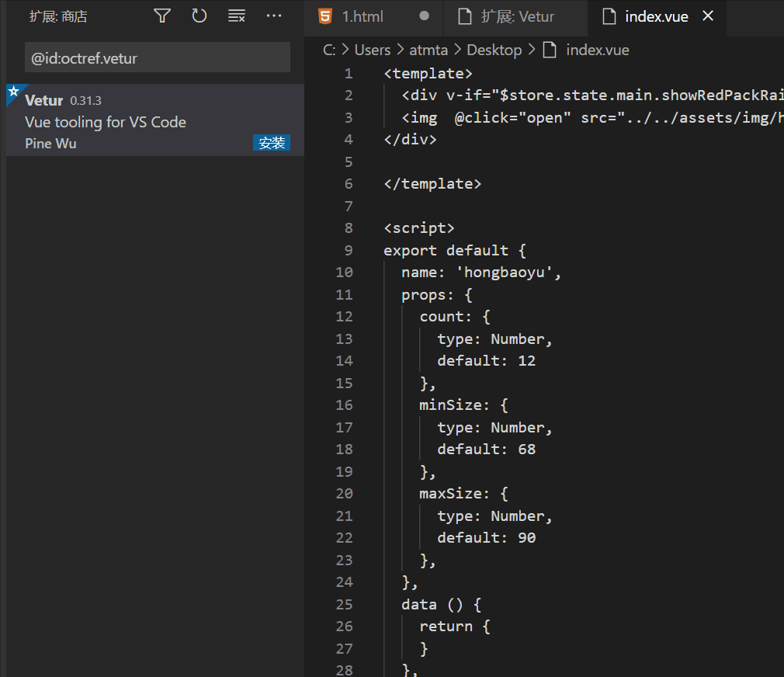The height and width of the screenshot is (677, 784).
Task: Click the recommended star badge on Vetur
Action: click(14, 92)
